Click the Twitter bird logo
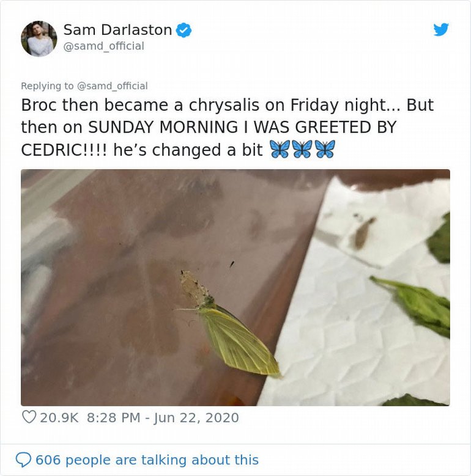 (x=441, y=29)
